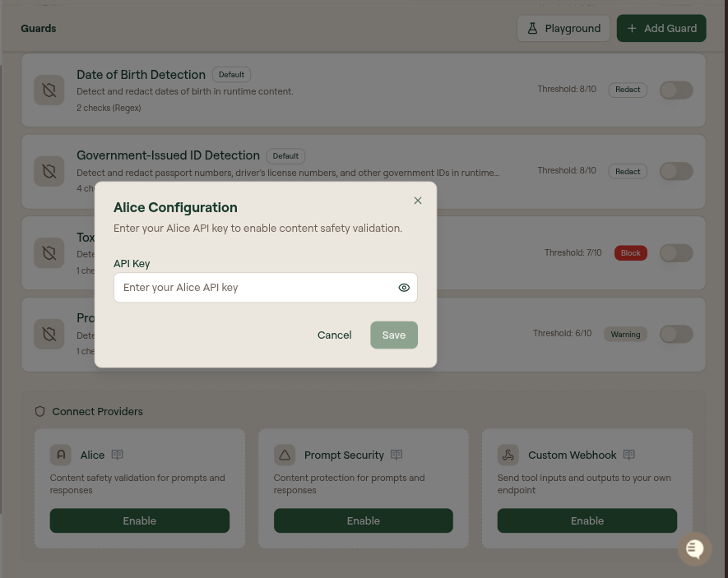Click the Threshold: 6/10 text
This screenshot has width=728, height=578.
pyautogui.click(x=563, y=334)
